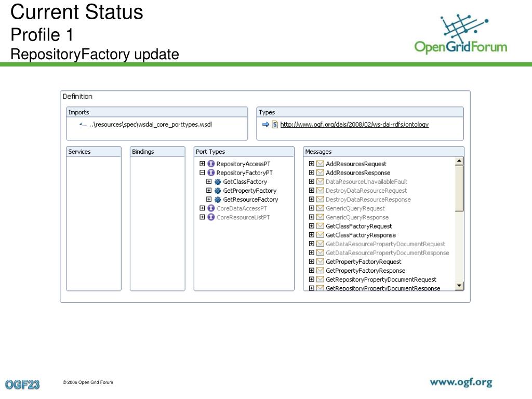The height and width of the screenshot is (399, 532).
Task: Click the DestroyDataResourceRequest envelope icon
Action: (320, 190)
